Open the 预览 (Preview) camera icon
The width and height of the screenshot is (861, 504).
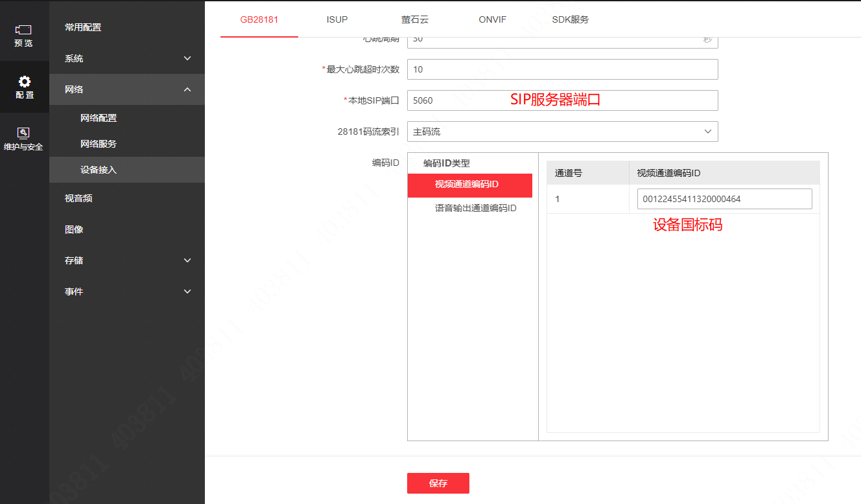click(x=24, y=30)
